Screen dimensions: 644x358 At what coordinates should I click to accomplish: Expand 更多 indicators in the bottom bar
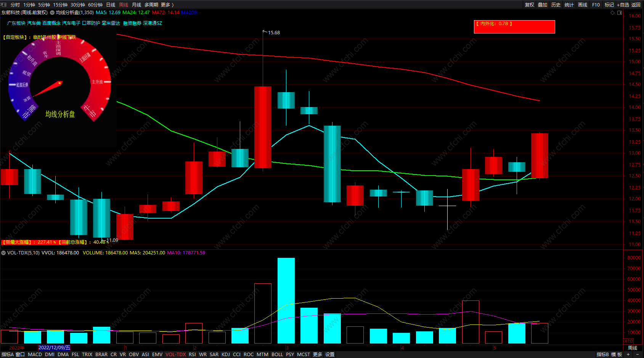(318, 355)
